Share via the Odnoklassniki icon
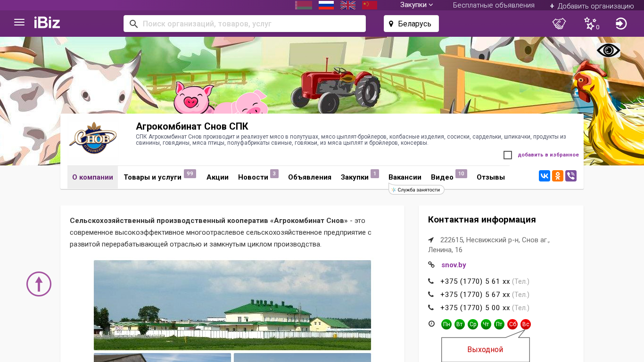Screen dimensions: 644x362 click(x=558, y=176)
